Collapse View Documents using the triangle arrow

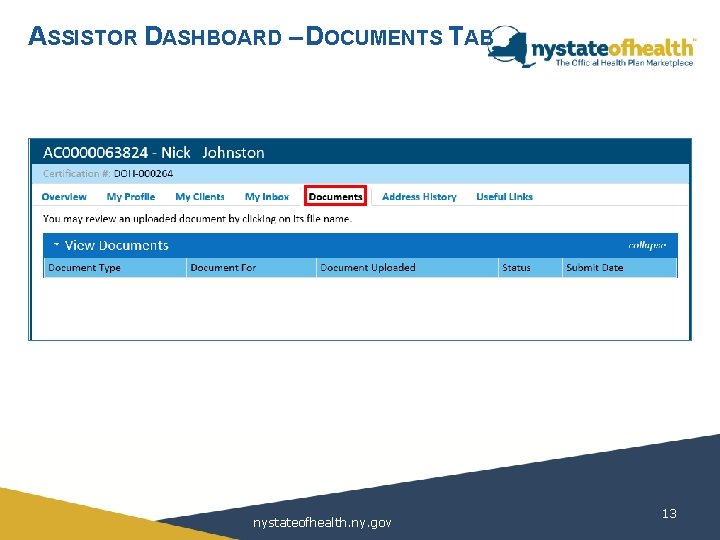point(56,244)
